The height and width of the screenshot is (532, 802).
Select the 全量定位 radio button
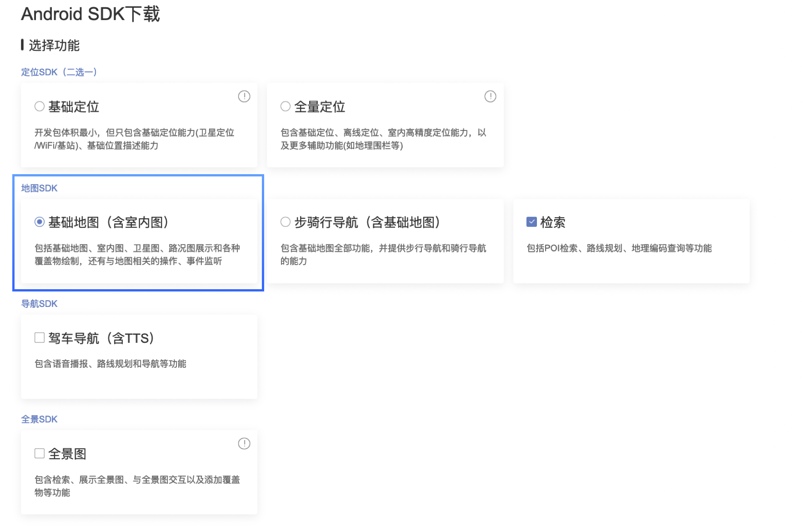click(286, 106)
